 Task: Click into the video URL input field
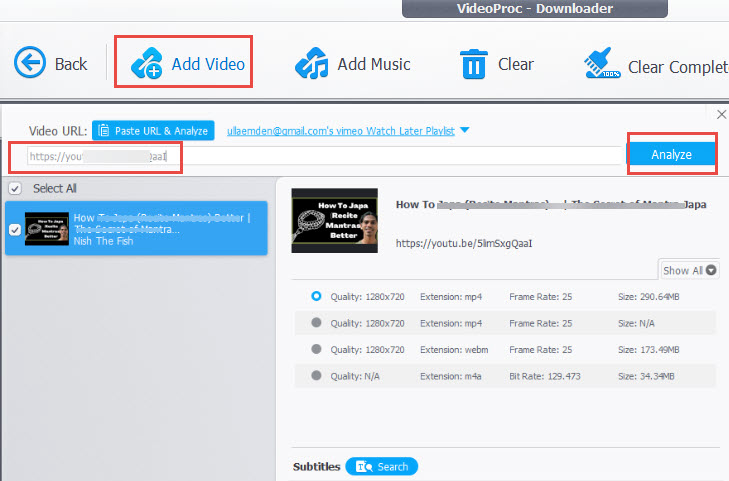(324, 157)
